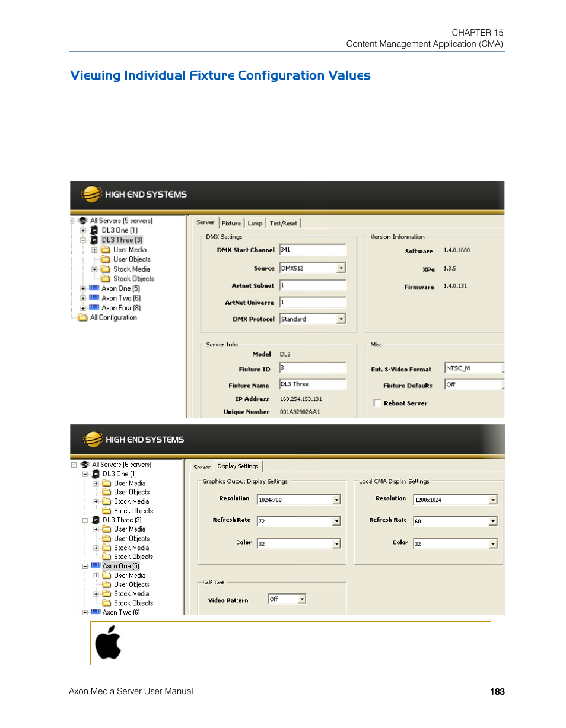The height and width of the screenshot is (728, 566).
Task: Click Axon Four (8) server icon
Action: [x=94, y=308]
